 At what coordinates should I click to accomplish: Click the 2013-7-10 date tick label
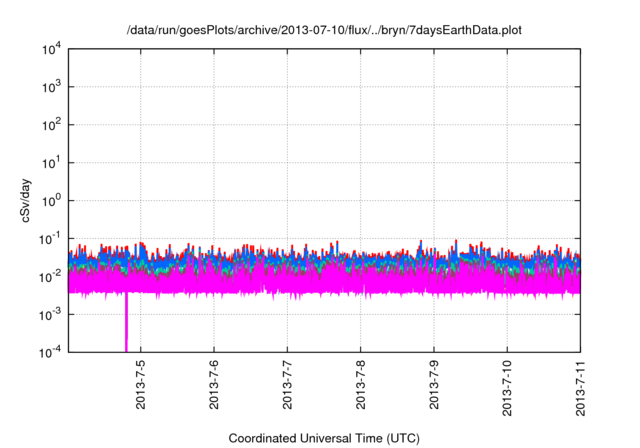(x=507, y=388)
